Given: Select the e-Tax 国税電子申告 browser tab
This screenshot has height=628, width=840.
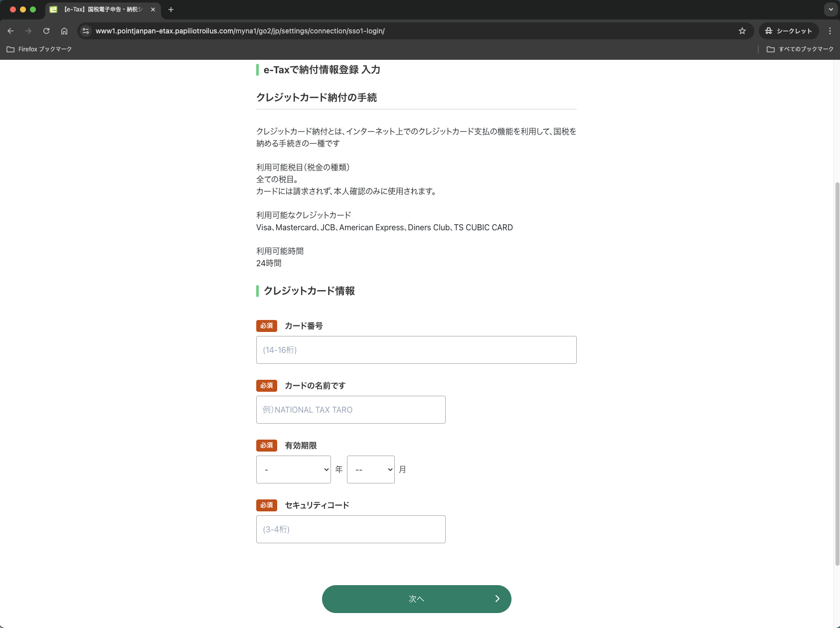Looking at the screenshot, I should coord(100,9).
